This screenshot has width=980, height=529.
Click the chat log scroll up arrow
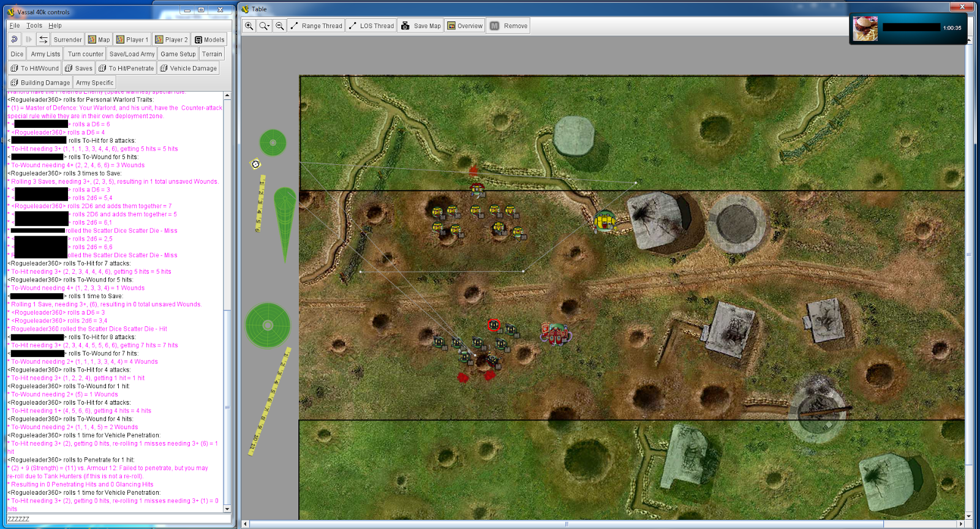click(227, 96)
